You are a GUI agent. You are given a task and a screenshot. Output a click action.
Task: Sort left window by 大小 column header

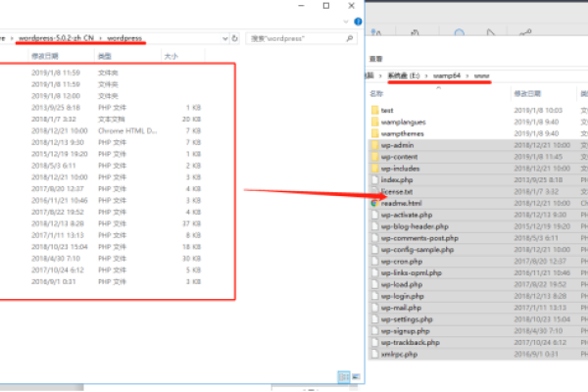[171, 56]
